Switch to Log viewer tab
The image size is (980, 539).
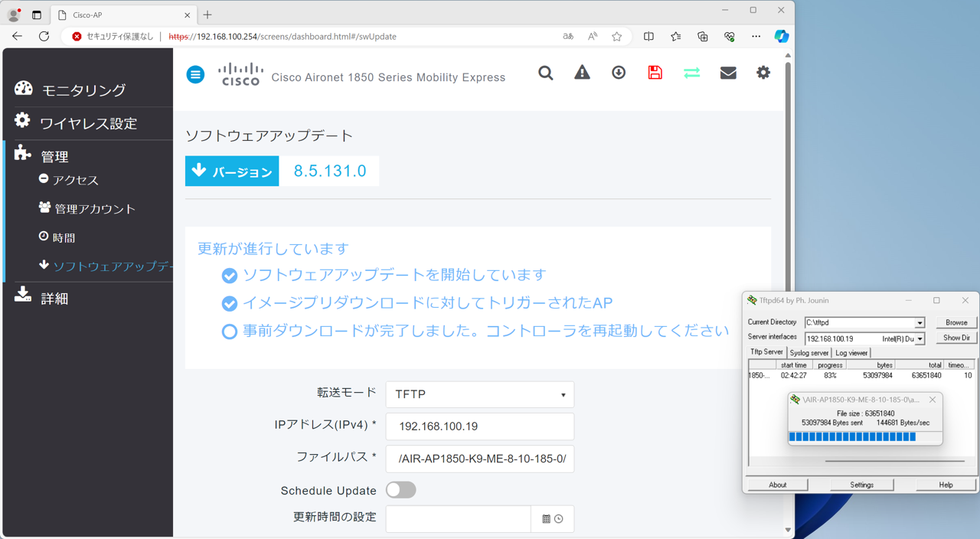coord(851,353)
